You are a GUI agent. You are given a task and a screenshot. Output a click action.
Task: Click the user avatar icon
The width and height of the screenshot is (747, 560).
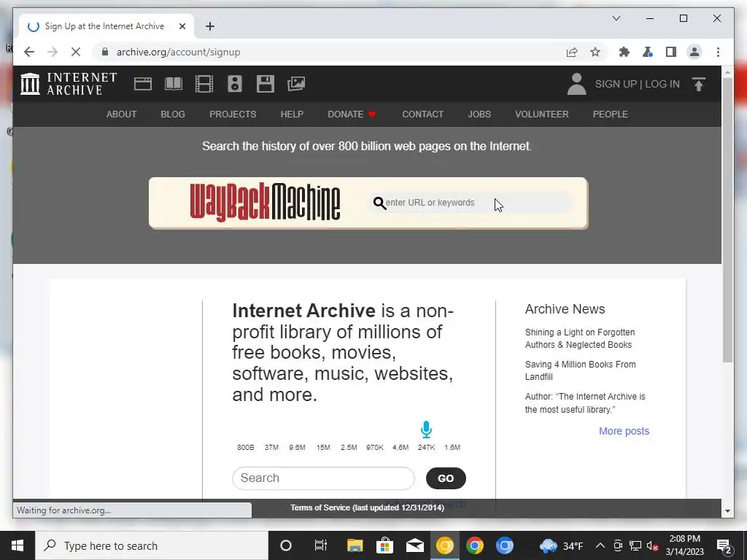click(576, 84)
